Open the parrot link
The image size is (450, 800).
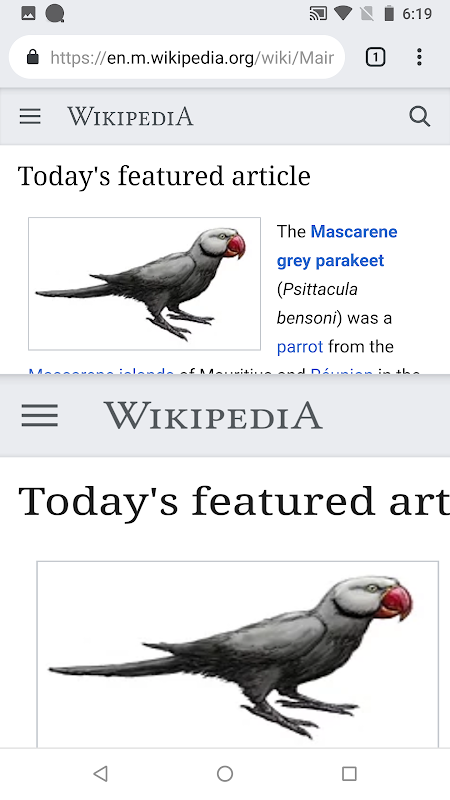(x=299, y=347)
